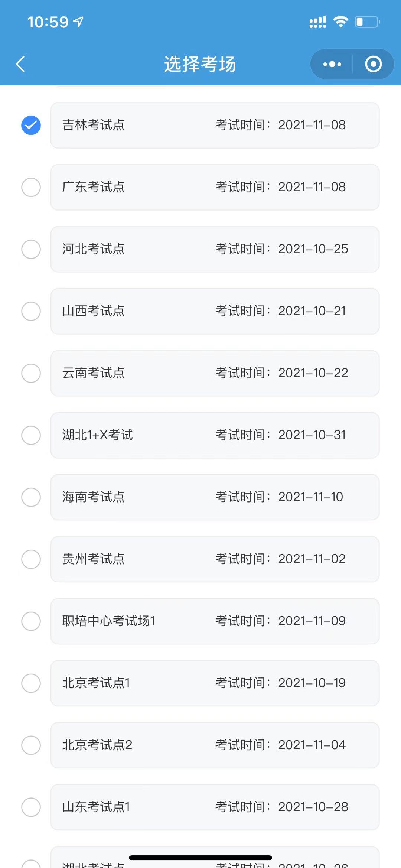Deselect the checked 吉林考试点 radio button

click(31, 125)
